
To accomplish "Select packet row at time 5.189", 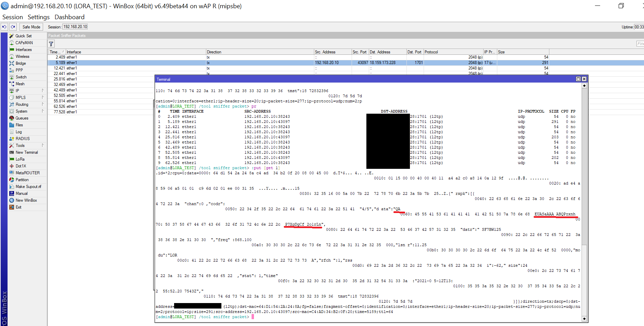I will point(346,63).
